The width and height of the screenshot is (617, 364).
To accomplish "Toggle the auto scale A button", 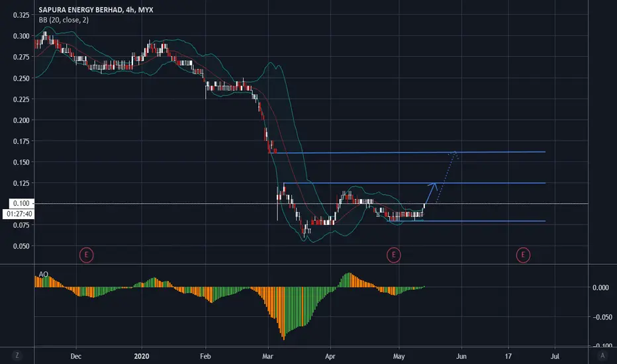I will 602,355.
